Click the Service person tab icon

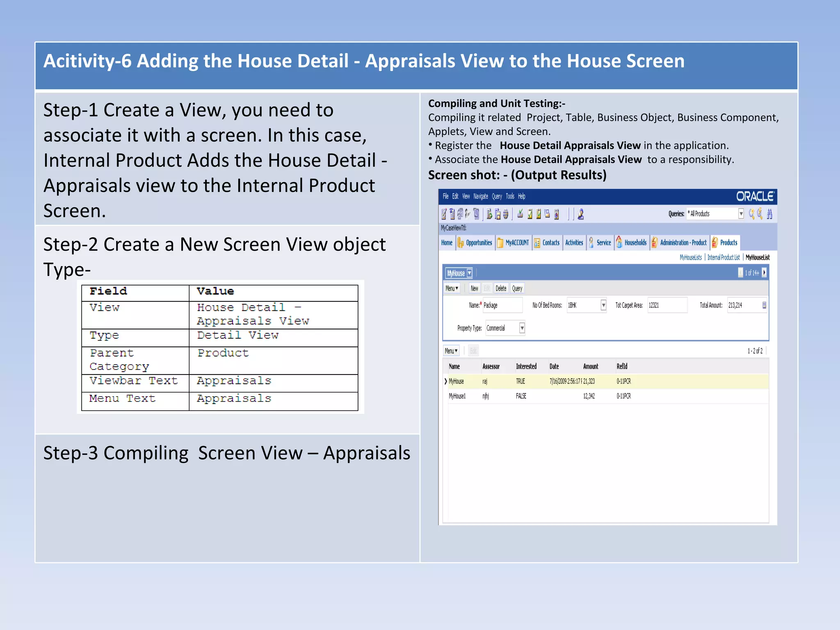591,243
